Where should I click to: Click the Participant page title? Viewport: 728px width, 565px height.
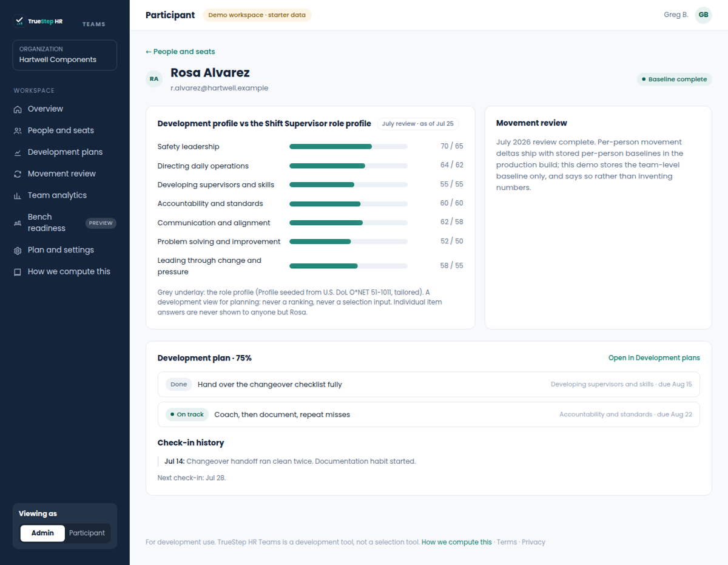pos(170,15)
